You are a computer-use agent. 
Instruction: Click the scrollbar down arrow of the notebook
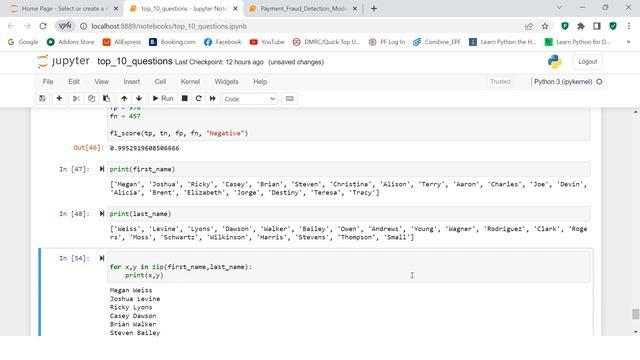pyautogui.click(x=636, y=332)
